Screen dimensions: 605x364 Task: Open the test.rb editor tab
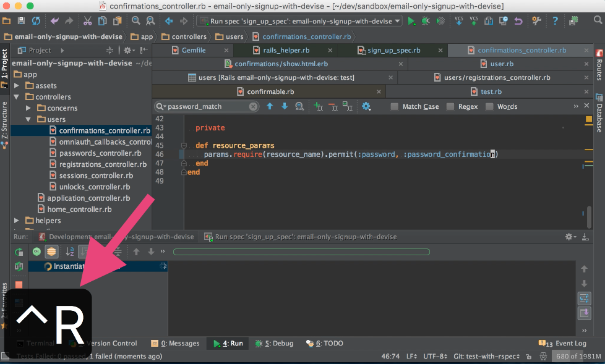click(x=491, y=91)
